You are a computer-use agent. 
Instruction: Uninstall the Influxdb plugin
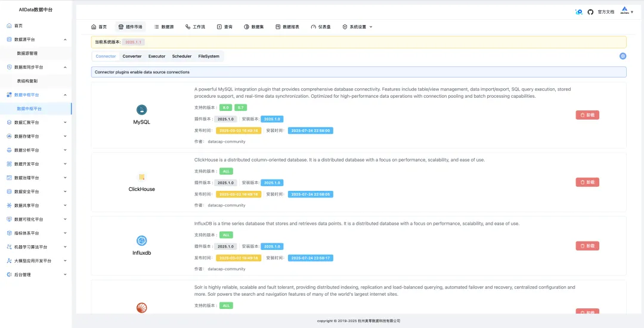587,246
